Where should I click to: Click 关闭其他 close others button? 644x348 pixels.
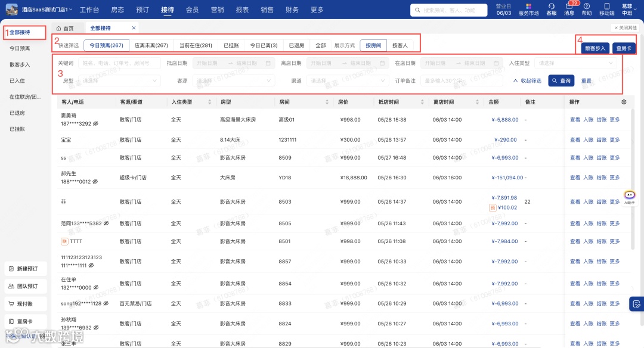tap(625, 27)
